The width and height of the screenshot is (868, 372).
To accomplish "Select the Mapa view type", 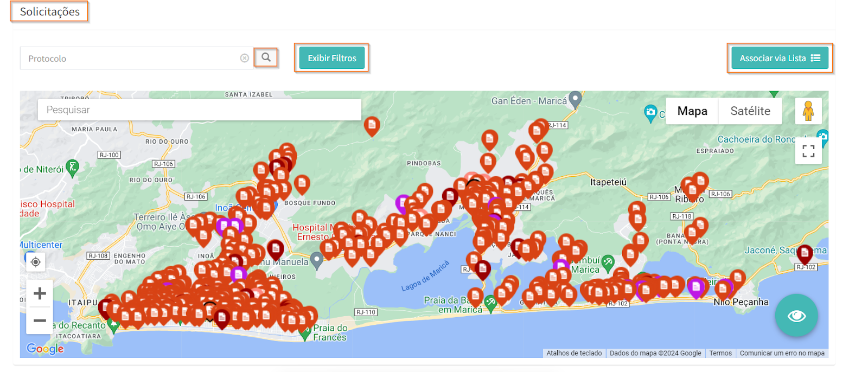I will point(692,111).
